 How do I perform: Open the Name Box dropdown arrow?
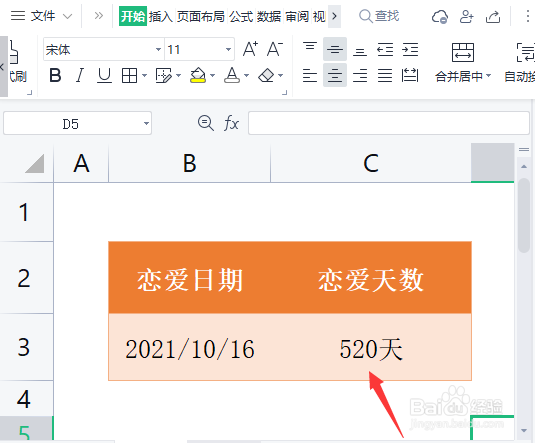(146, 123)
